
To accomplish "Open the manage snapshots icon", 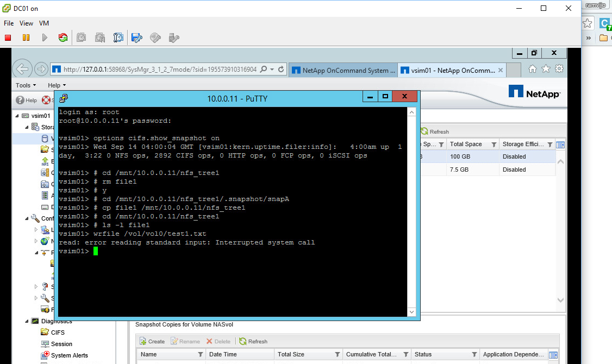I will [119, 37].
